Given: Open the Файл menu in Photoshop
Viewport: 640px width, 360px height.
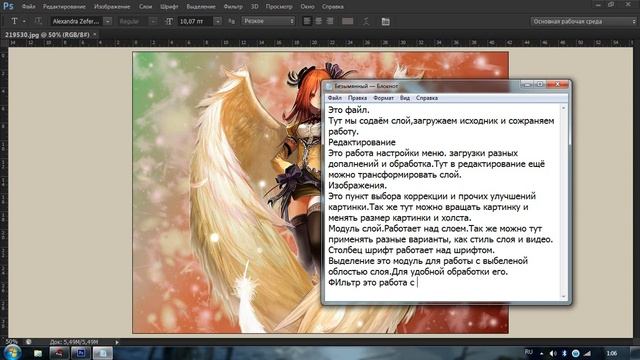Looking at the screenshot, I should (x=29, y=7).
